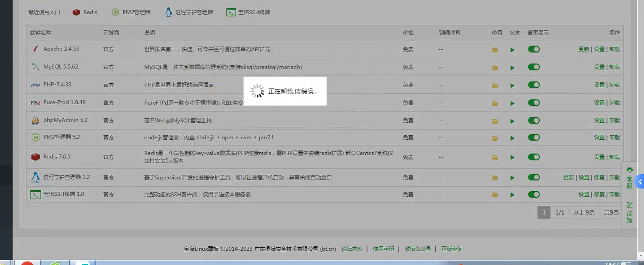Click the Redis status play icon
Viewport: 644px width, 265px height.
(x=512, y=157)
